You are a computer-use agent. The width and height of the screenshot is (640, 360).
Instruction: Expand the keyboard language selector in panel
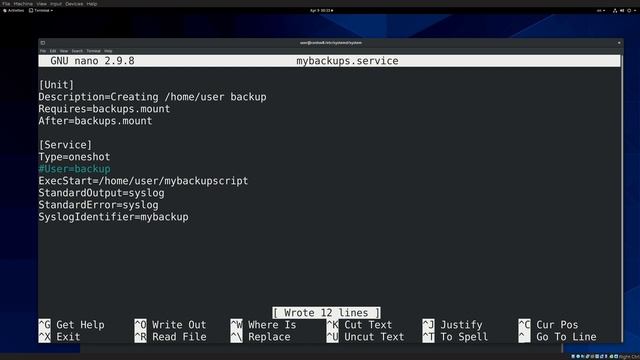click(x=601, y=11)
